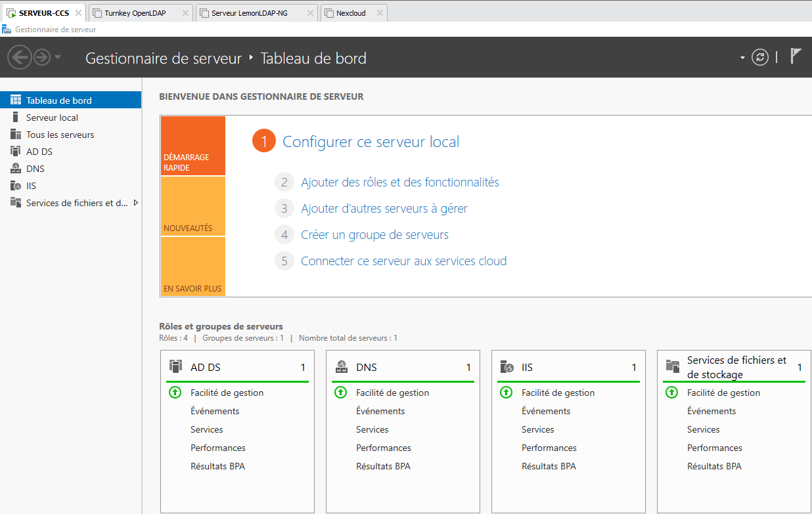Click the DNS tile icon
Image resolution: width=812 pixels, height=514 pixels.
tap(341, 367)
